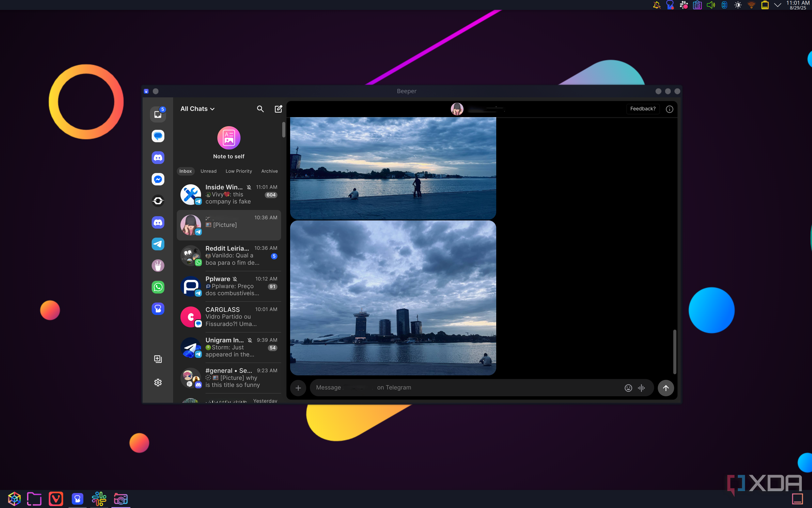This screenshot has width=812, height=508.
Task: Expand the All Chats dropdown
Action: [197, 109]
